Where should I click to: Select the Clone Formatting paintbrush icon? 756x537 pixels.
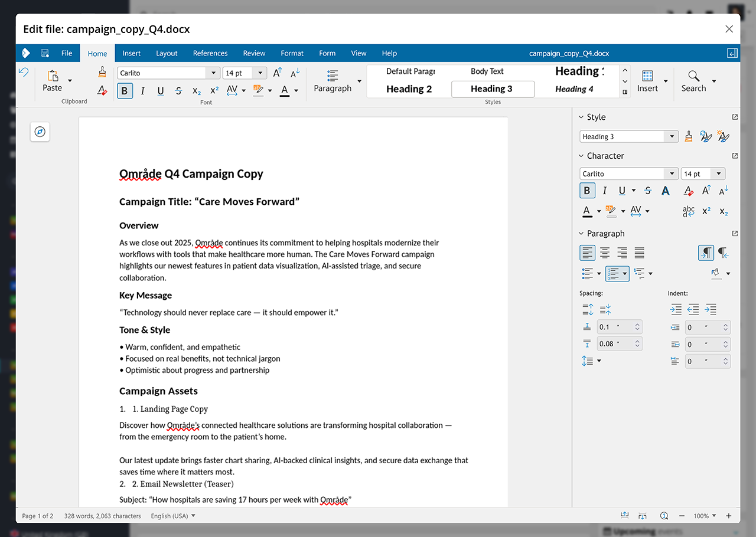(102, 72)
